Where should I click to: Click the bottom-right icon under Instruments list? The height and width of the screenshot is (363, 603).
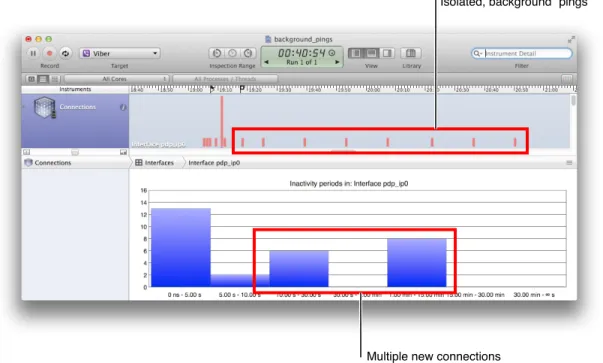tap(123, 152)
